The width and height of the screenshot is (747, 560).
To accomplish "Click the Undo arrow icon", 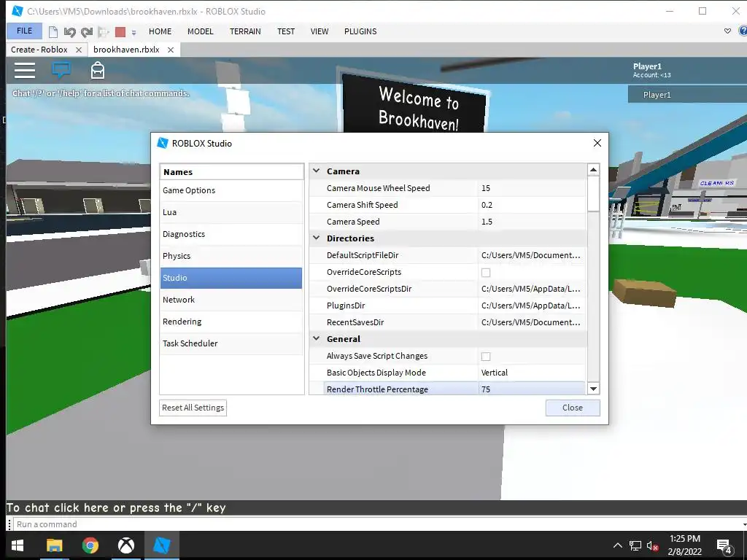I will point(69,32).
